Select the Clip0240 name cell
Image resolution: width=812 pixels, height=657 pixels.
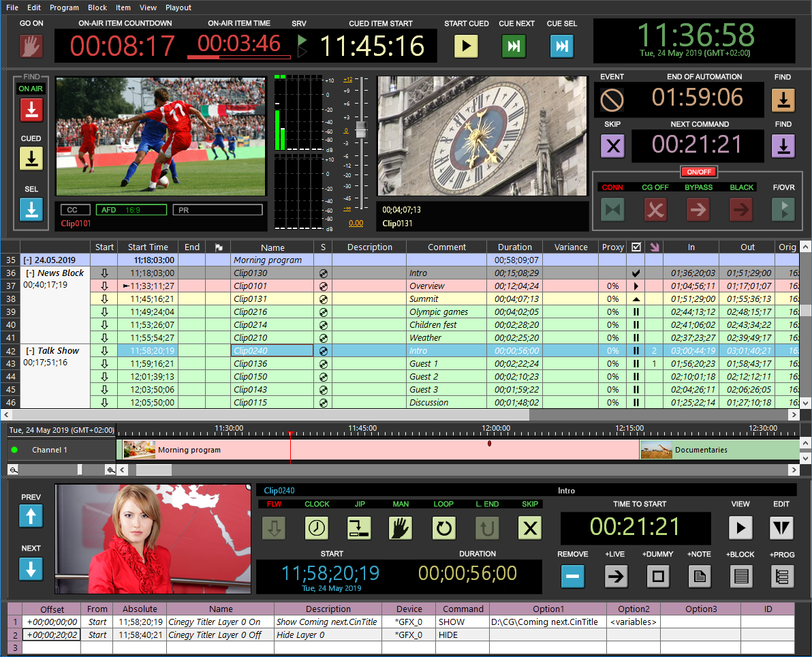(x=272, y=351)
